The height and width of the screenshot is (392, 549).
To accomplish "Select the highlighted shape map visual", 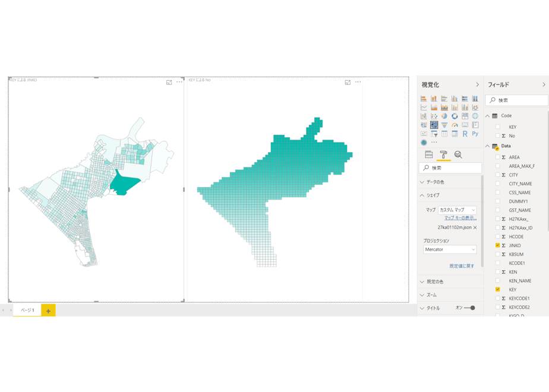I will click(x=434, y=125).
